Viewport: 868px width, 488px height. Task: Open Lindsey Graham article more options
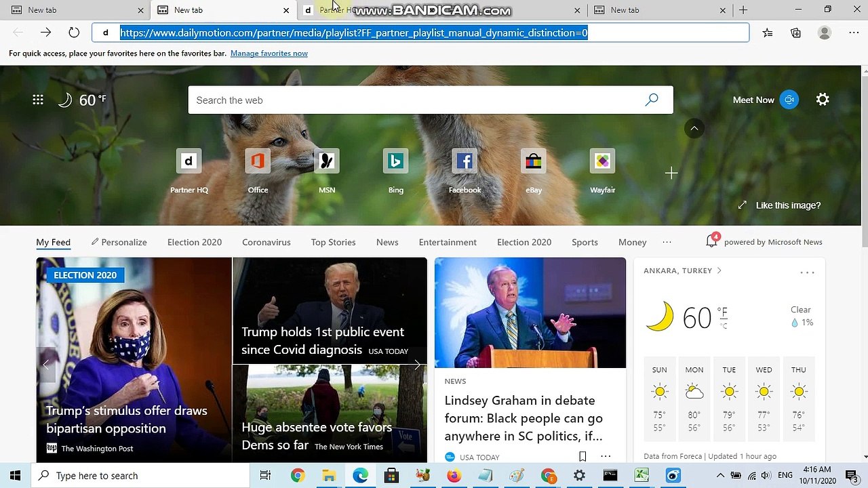click(x=606, y=457)
